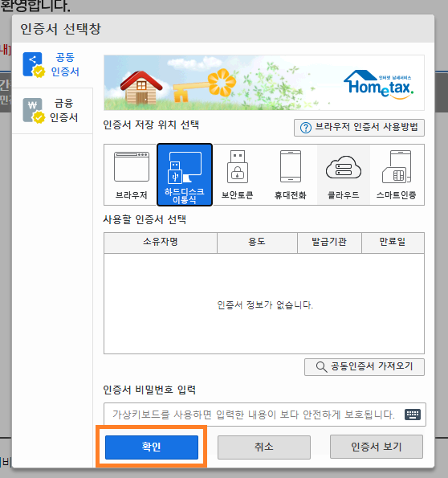
Task: Choose the 휴대전화 storage location
Action: tap(290, 175)
